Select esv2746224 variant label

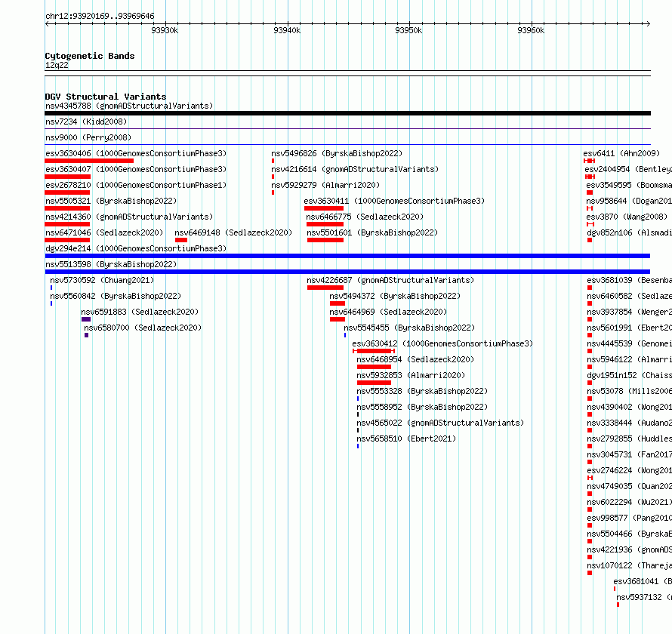pyautogui.click(x=630, y=470)
